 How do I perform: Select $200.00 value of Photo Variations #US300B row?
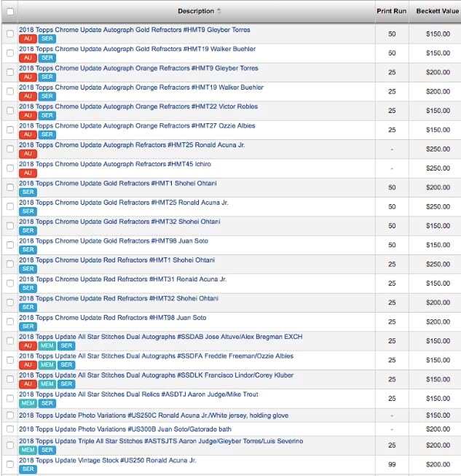pos(438,429)
